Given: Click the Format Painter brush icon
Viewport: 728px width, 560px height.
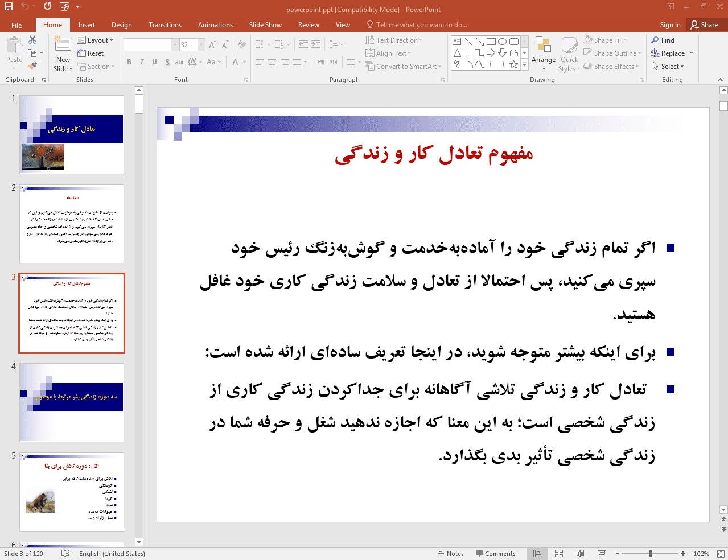Looking at the screenshot, I should (32, 67).
